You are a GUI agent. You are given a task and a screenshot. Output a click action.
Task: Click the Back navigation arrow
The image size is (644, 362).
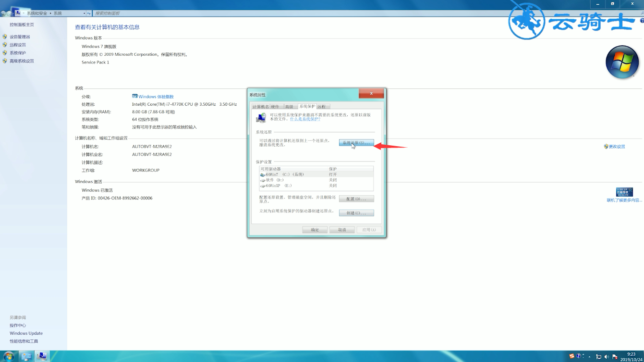[x=3, y=13]
